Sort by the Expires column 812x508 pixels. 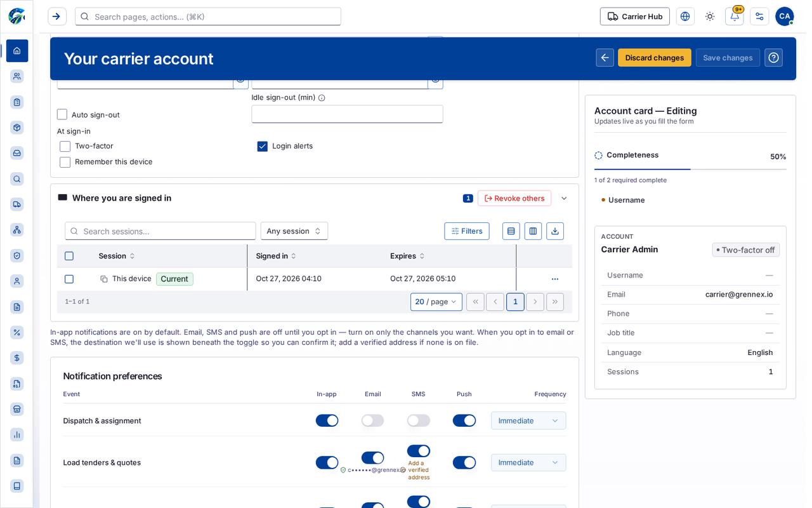click(x=407, y=256)
